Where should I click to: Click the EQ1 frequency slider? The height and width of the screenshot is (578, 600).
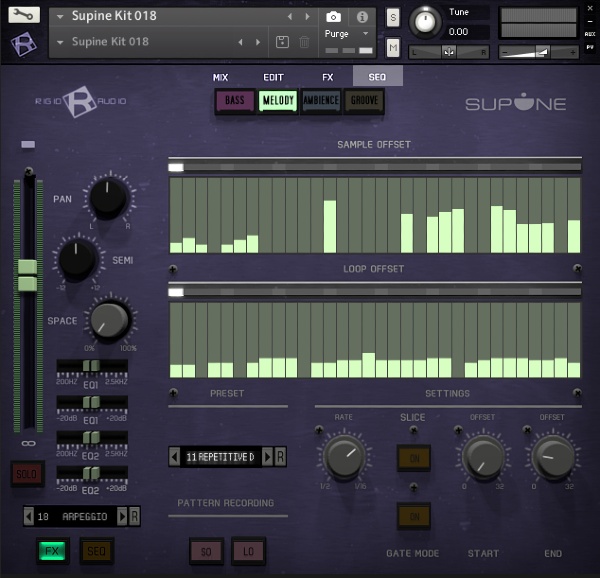[91, 367]
